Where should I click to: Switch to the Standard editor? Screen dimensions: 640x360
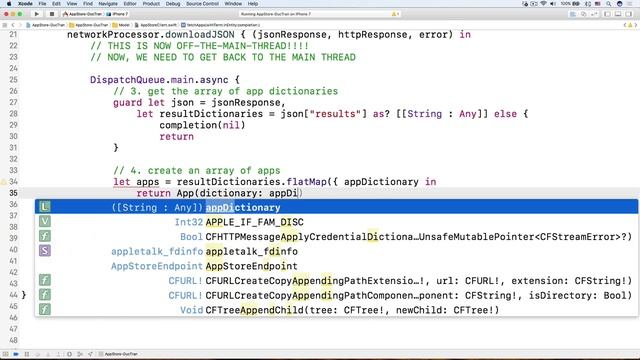tap(573, 14)
